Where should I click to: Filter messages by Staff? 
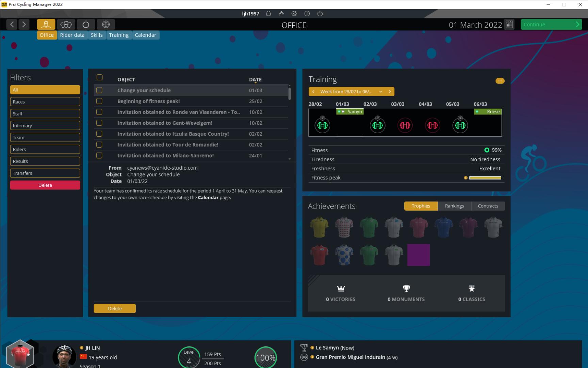45,113
